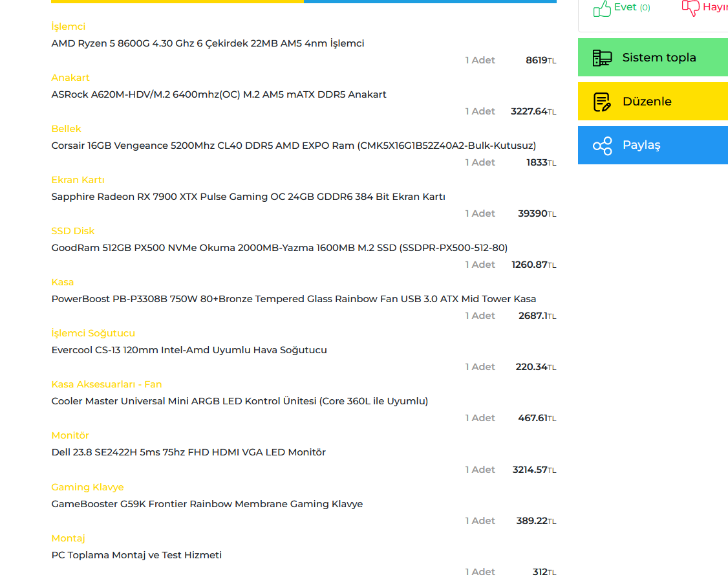The height and width of the screenshot is (579, 728).
Task: Click the 2687.1 TL case price
Action: 537,316
